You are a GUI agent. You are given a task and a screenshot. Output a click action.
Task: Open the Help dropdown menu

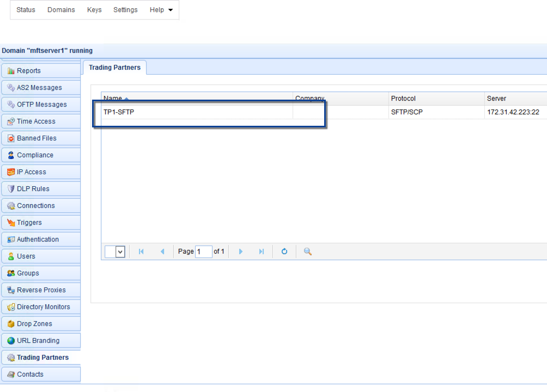click(161, 10)
